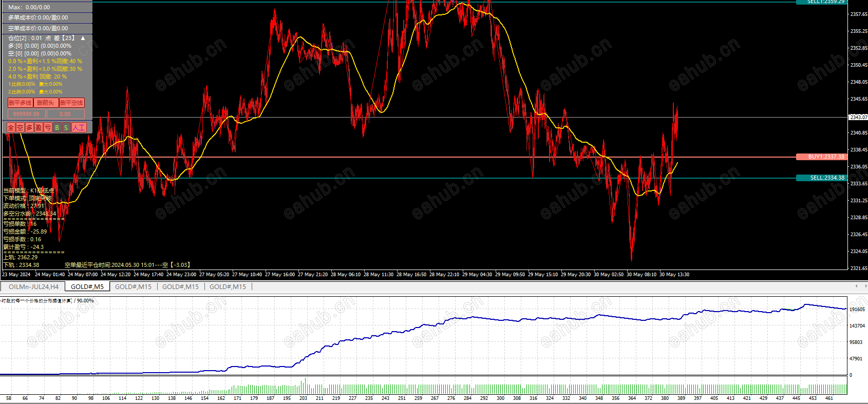Toggle the 全 button in the panel

11,127
